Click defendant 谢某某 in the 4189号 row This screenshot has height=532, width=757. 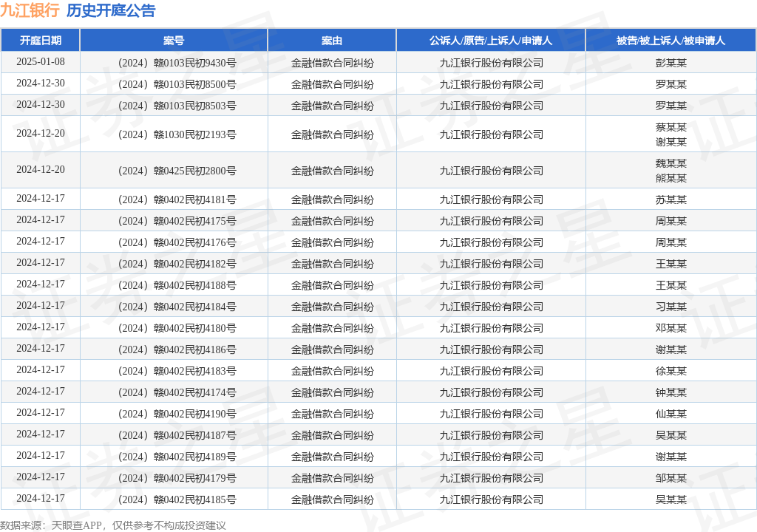click(671, 457)
